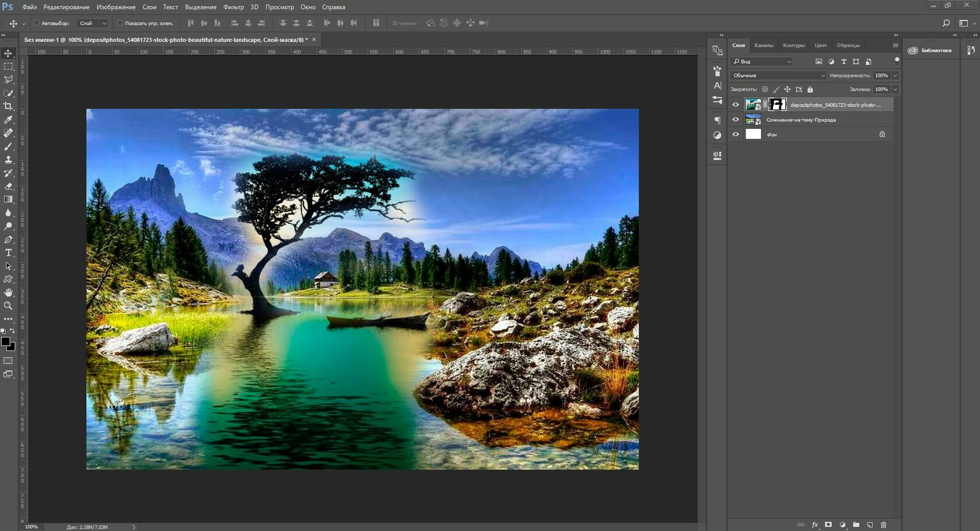Switch to the Образцы tab
This screenshot has width=980, height=531.
(x=848, y=45)
